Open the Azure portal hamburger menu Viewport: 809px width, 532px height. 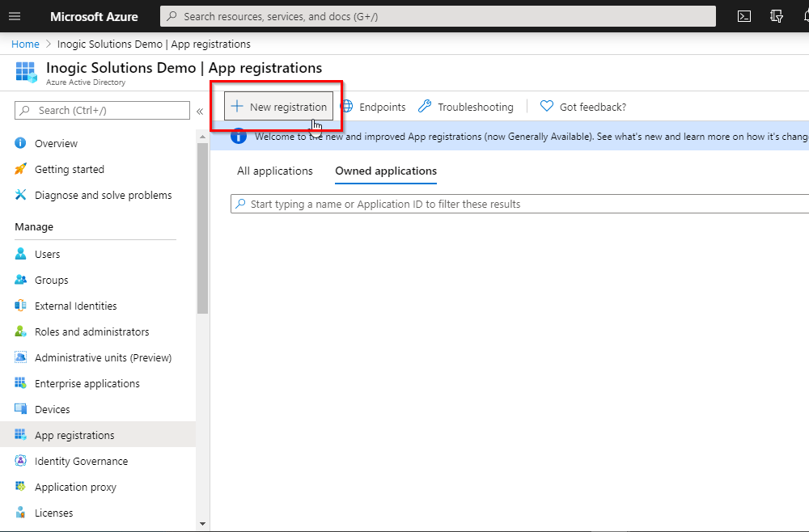point(15,15)
